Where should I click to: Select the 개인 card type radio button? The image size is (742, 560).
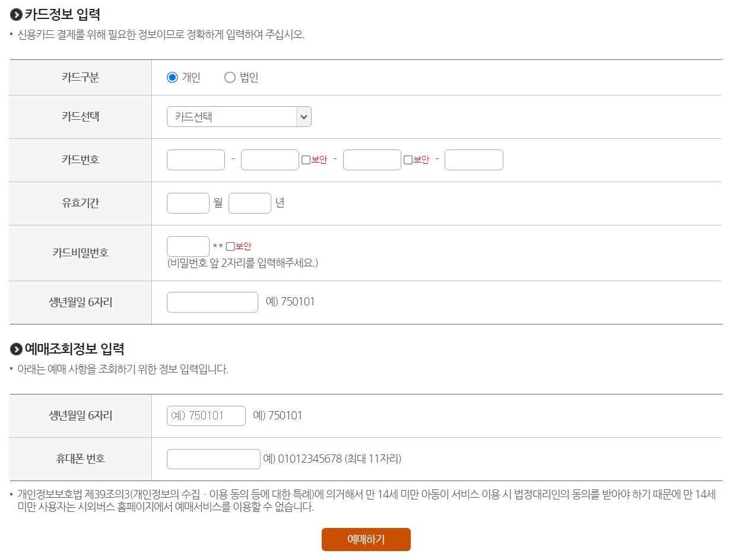coord(172,77)
